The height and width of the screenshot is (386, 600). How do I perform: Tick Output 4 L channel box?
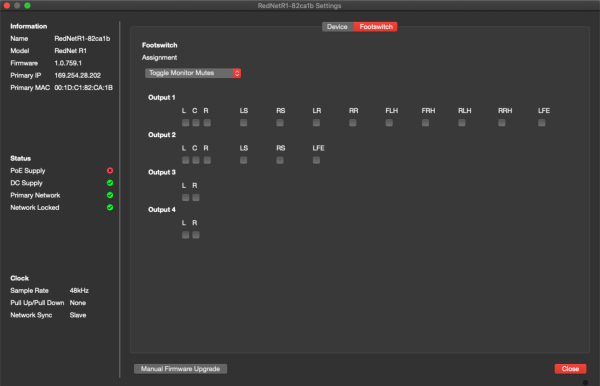186,235
